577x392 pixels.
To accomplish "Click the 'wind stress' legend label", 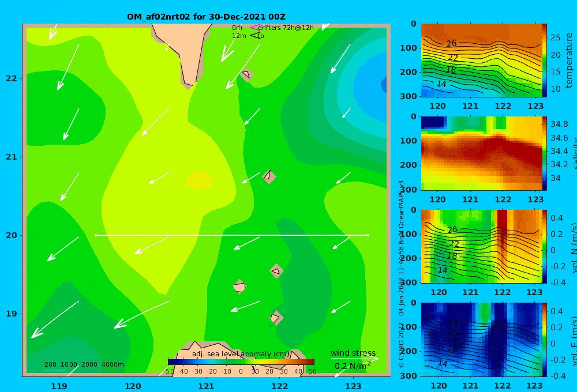I will [353, 353].
